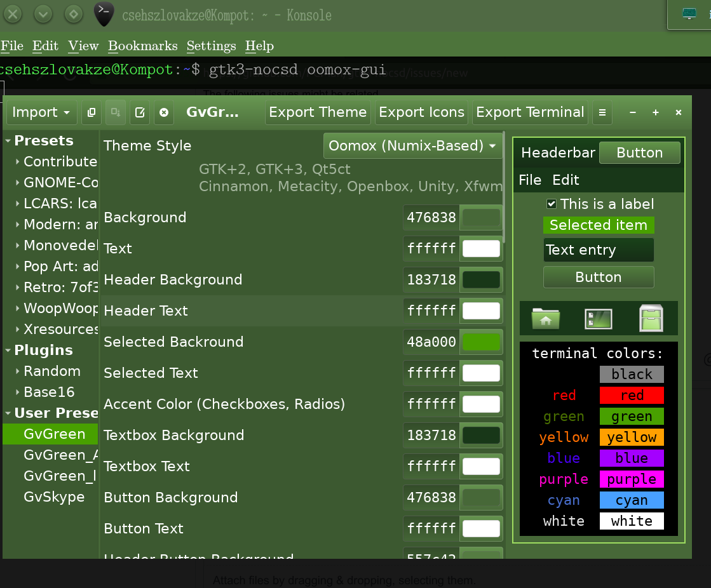Screen dimensions: 711x588
Task: Expand the Monovedek preset group
Action: [x=17, y=245]
